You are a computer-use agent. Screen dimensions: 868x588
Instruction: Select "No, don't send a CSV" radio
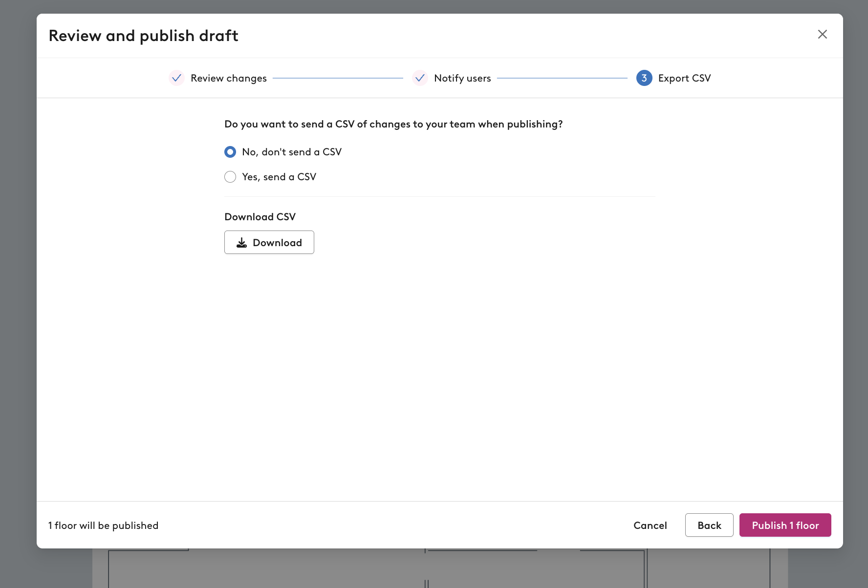[x=230, y=152]
